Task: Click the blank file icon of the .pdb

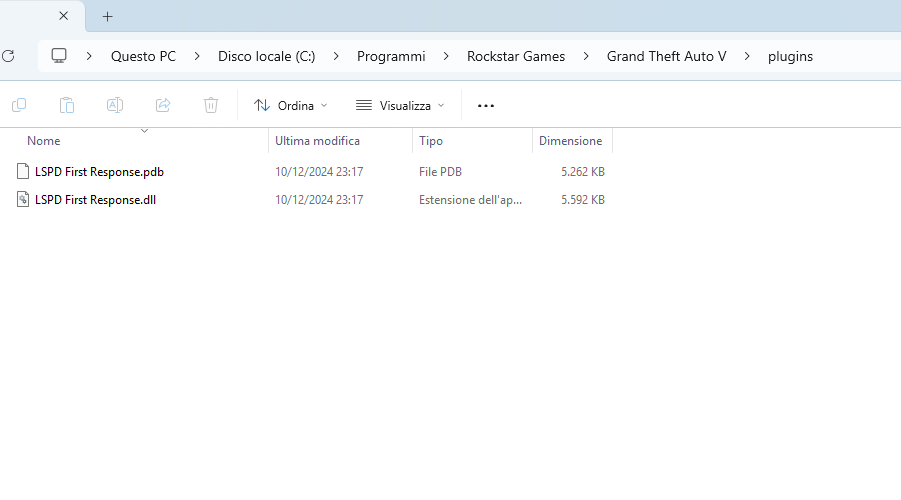Action: point(23,171)
